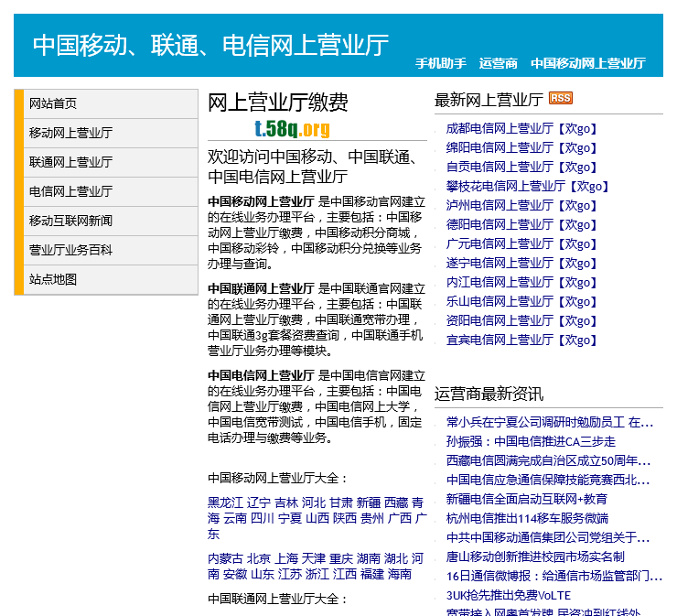
Task: Select 电信网上营业厅 in sidebar
Action: pyautogui.click(x=111, y=191)
